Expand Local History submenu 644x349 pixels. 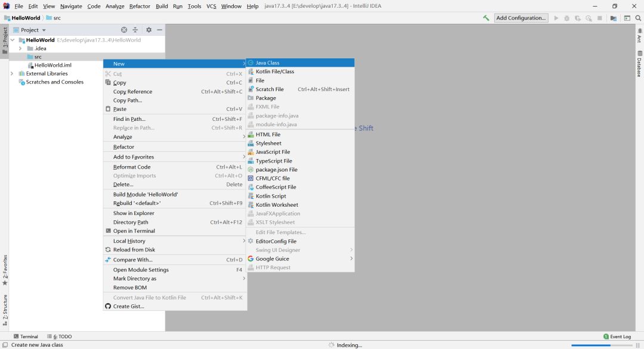(x=175, y=241)
